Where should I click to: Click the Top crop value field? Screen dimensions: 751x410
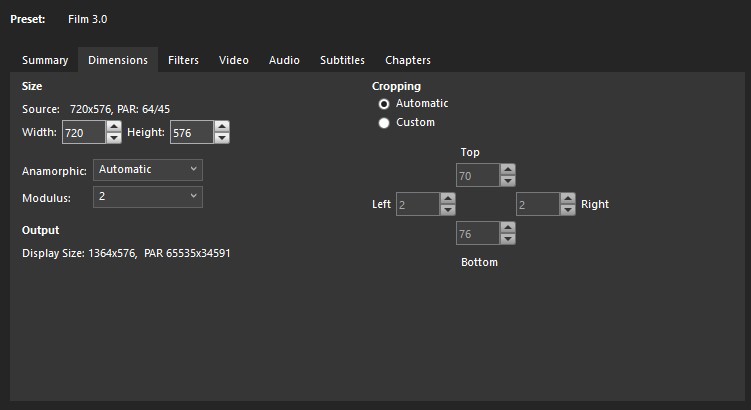coord(478,175)
